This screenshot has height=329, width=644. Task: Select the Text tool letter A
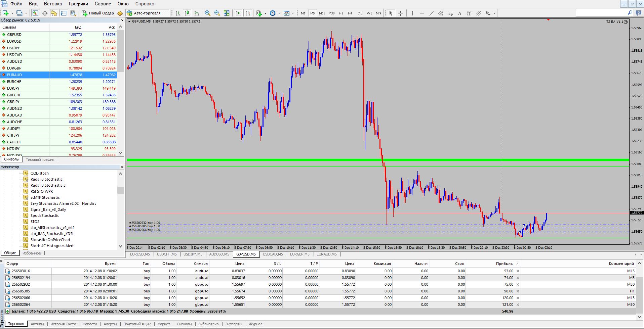459,13
